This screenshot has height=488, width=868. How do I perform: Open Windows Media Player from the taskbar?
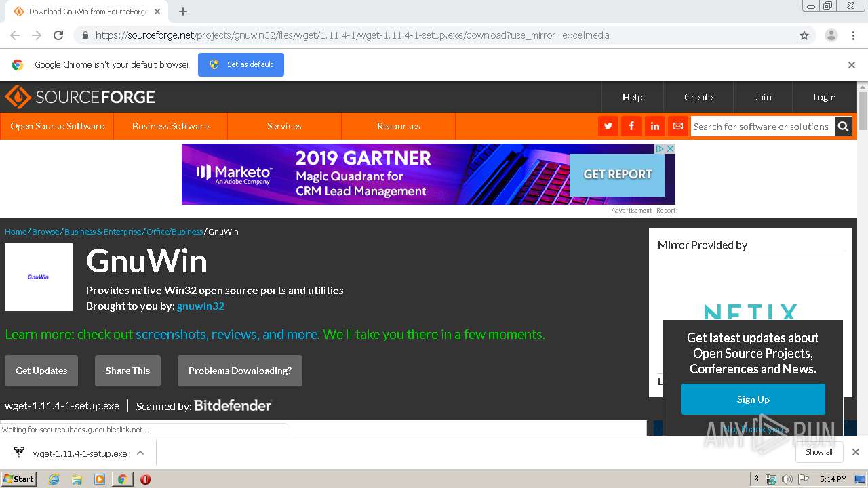[x=100, y=479]
